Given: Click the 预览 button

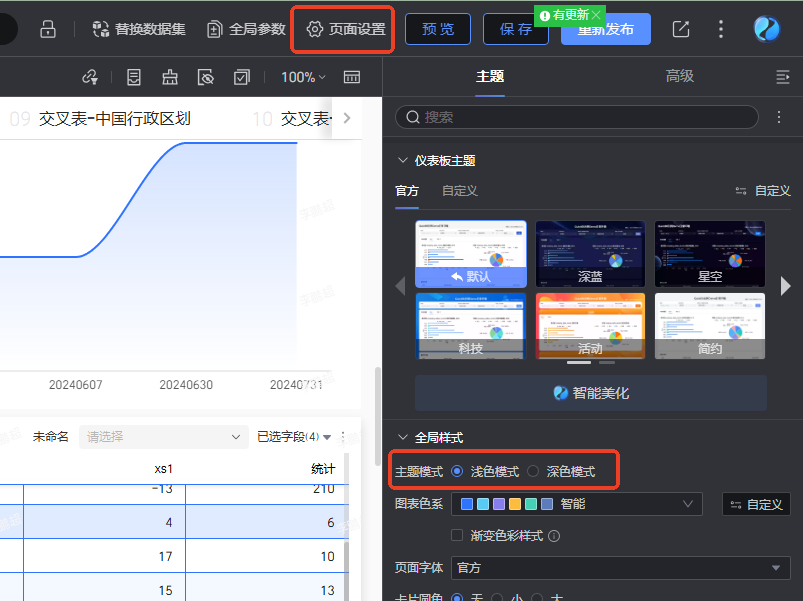Looking at the screenshot, I should coord(438,29).
